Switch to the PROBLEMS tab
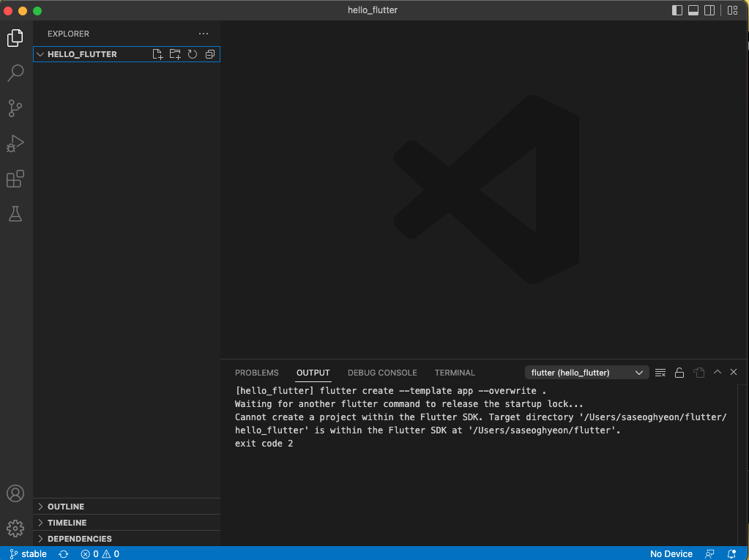The height and width of the screenshot is (560, 749). click(256, 373)
